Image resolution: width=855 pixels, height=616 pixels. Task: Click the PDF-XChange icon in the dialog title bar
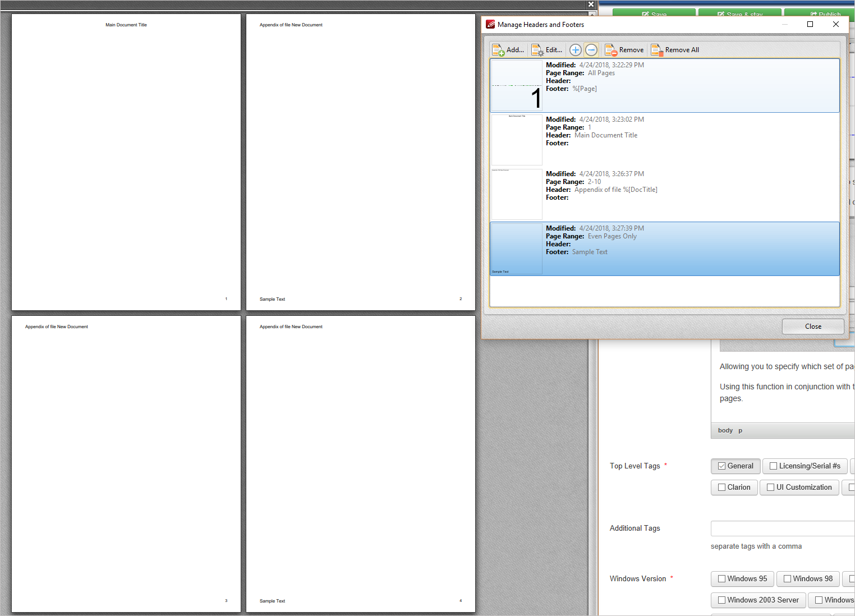tap(489, 24)
